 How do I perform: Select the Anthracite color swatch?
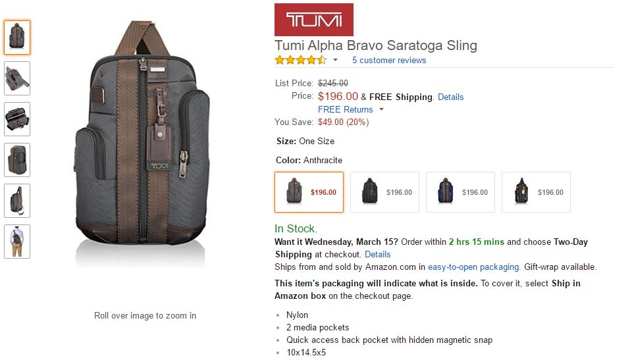click(x=309, y=192)
